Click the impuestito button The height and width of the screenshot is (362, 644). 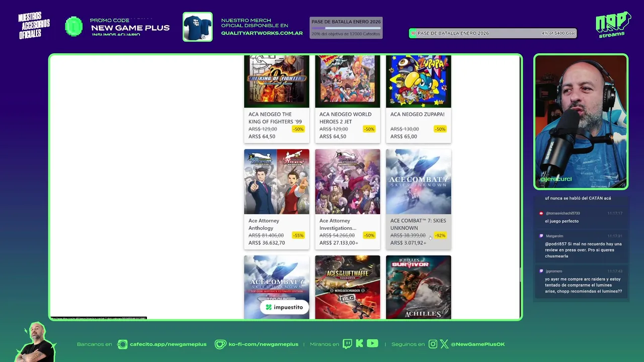coord(284,307)
